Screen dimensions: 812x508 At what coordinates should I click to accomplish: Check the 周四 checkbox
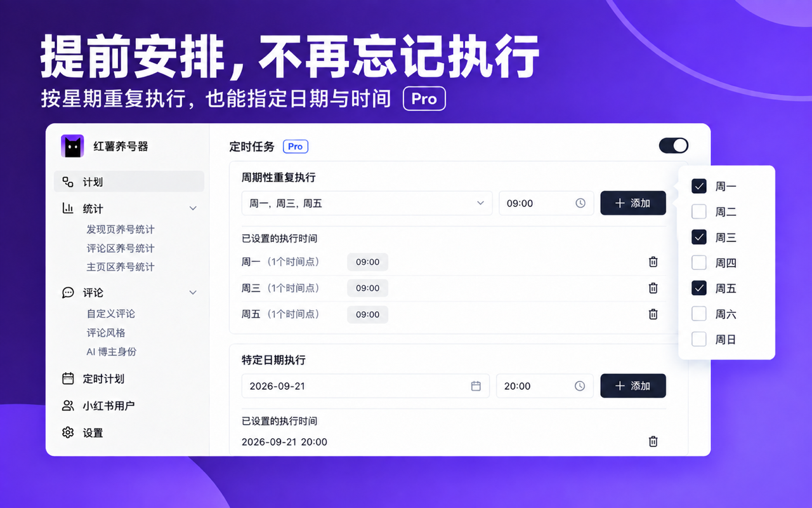699,262
